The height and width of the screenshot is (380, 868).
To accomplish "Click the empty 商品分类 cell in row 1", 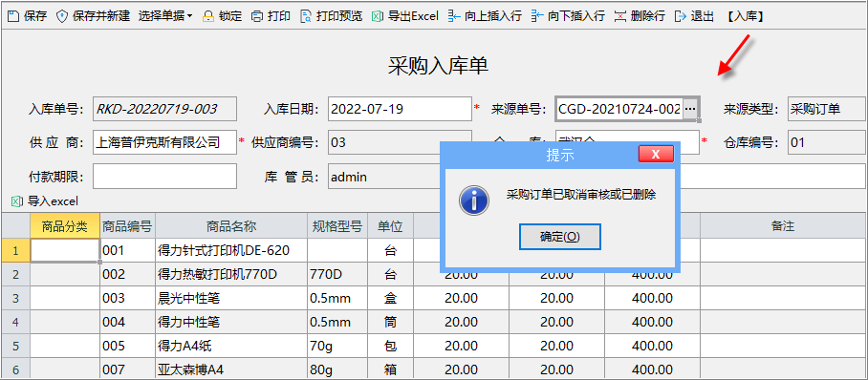I will tap(65, 250).
